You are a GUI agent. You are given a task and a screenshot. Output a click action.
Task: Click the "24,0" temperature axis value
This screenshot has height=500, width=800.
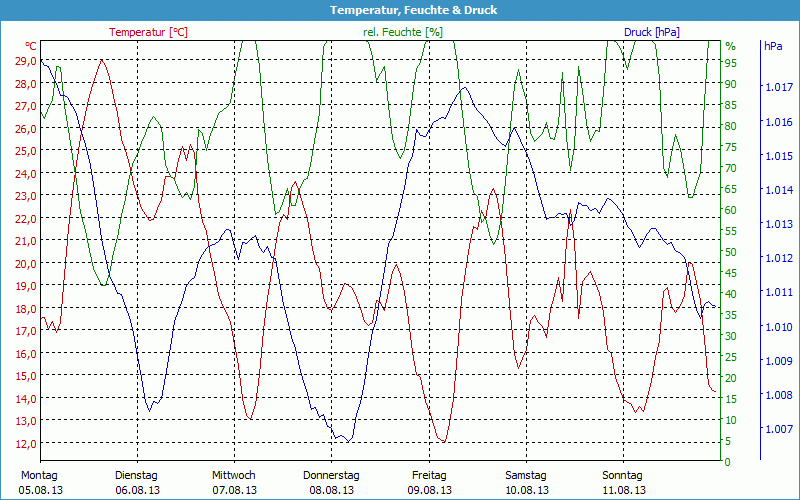point(26,173)
